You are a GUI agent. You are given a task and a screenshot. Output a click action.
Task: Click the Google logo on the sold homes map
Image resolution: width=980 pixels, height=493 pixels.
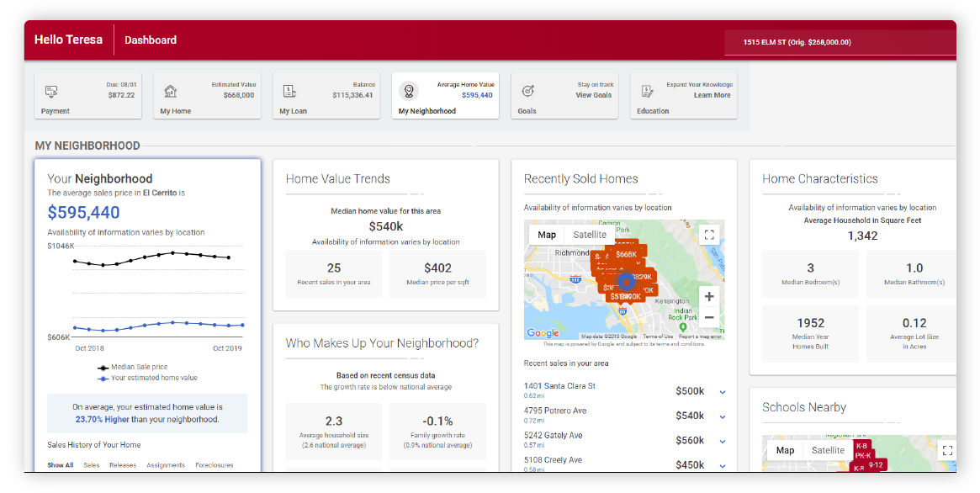[543, 333]
